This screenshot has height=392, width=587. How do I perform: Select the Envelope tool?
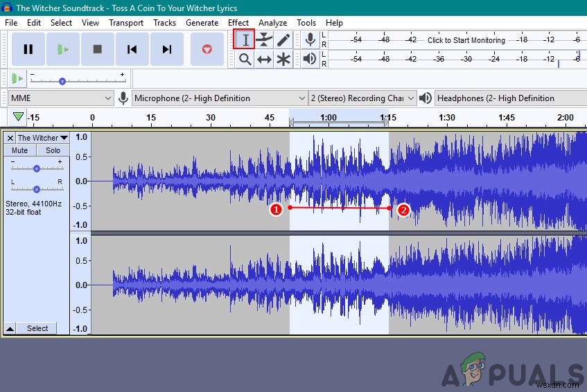264,39
